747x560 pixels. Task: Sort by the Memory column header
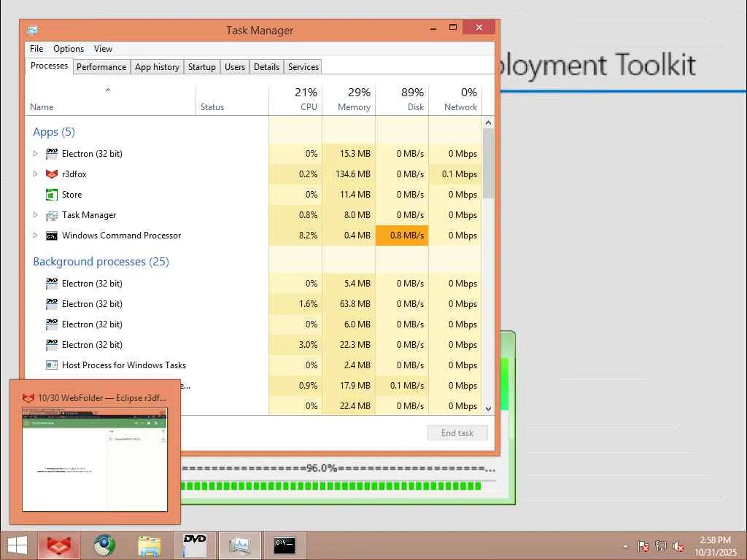pos(349,99)
